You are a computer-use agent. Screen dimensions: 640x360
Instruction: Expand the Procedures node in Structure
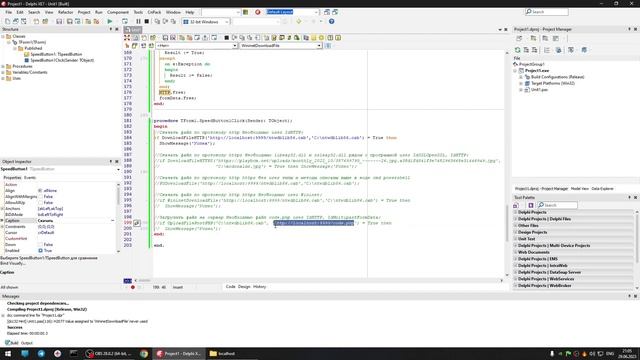[x=3, y=66]
